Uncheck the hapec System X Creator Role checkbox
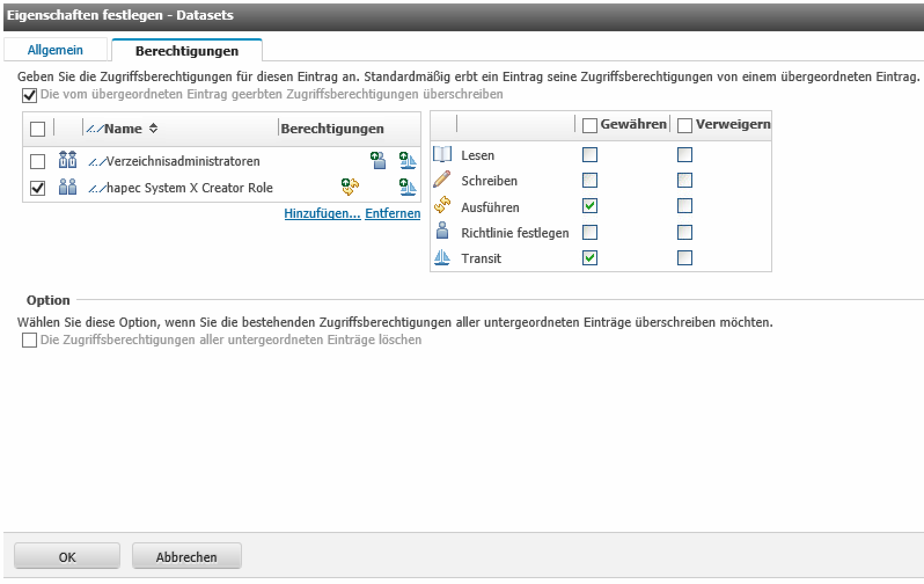The height and width of the screenshot is (584, 924). click(x=38, y=188)
